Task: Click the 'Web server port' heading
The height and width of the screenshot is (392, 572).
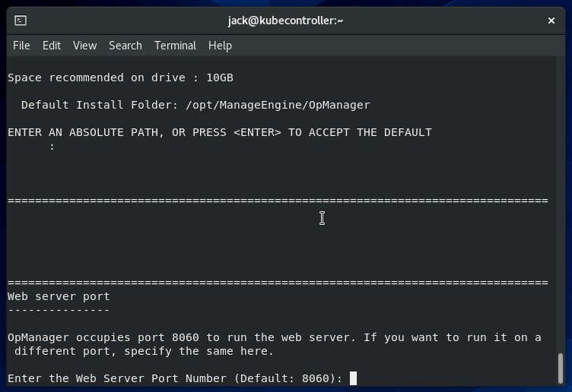Action: pos(59,296)
